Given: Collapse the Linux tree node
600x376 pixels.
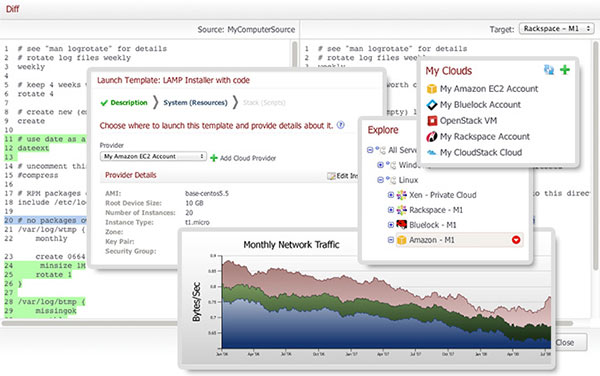Looking at the screenshot, I should pos(380,180).
